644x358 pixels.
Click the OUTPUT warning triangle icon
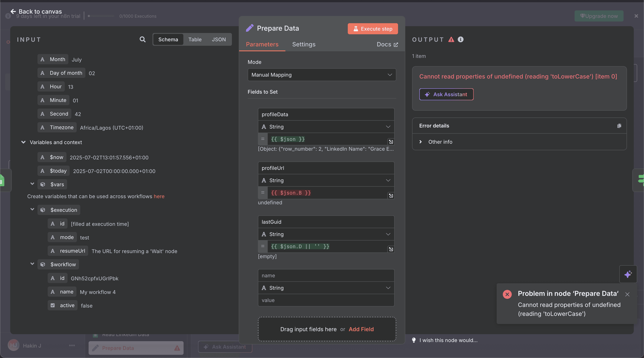point(451,39)
